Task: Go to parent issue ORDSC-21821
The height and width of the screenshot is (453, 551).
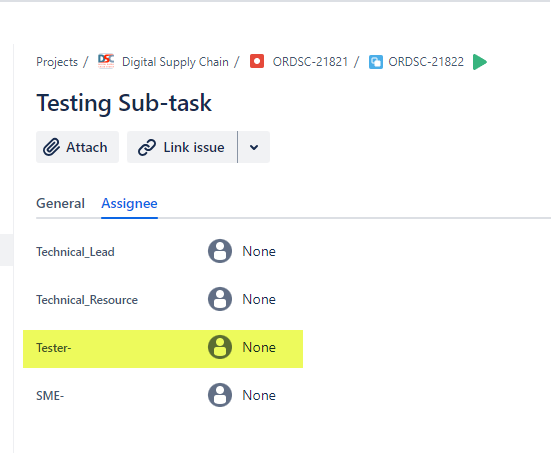Action: coord(310,62)
